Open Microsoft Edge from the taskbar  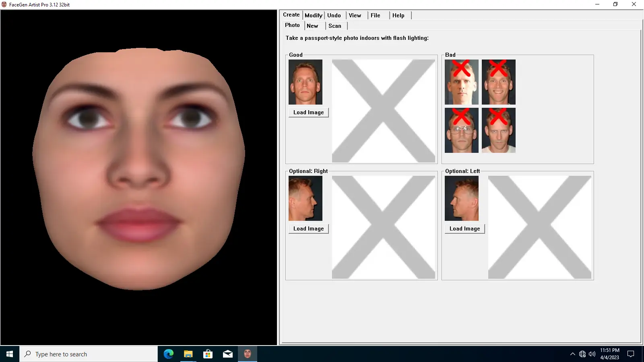(168, 354)
